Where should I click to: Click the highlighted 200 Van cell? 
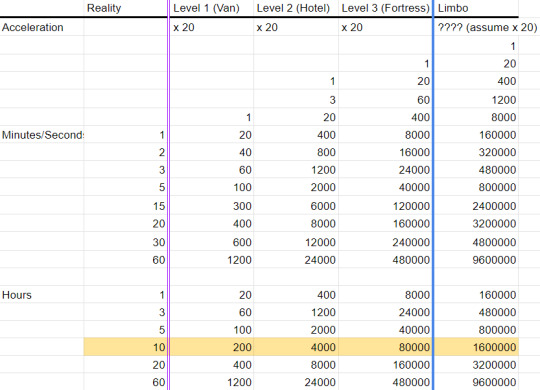212,347
